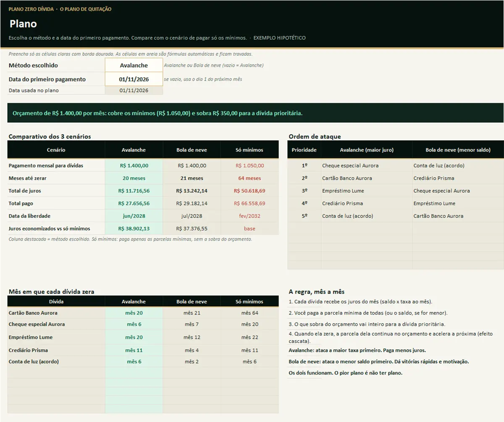Click the 'Bola de neve (menor saldo)' column header
The height and width of the screenshot is (422, 504).
tap(458, 150)
